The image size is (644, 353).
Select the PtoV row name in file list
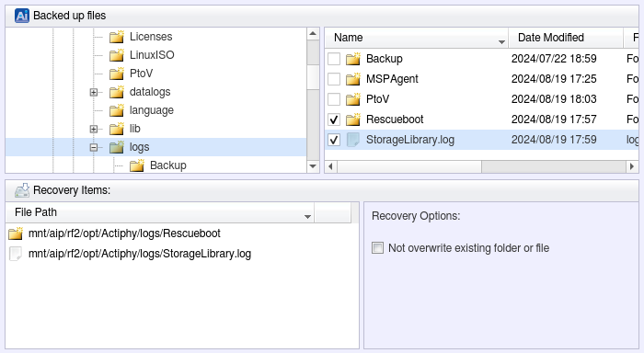click(377, 99)
